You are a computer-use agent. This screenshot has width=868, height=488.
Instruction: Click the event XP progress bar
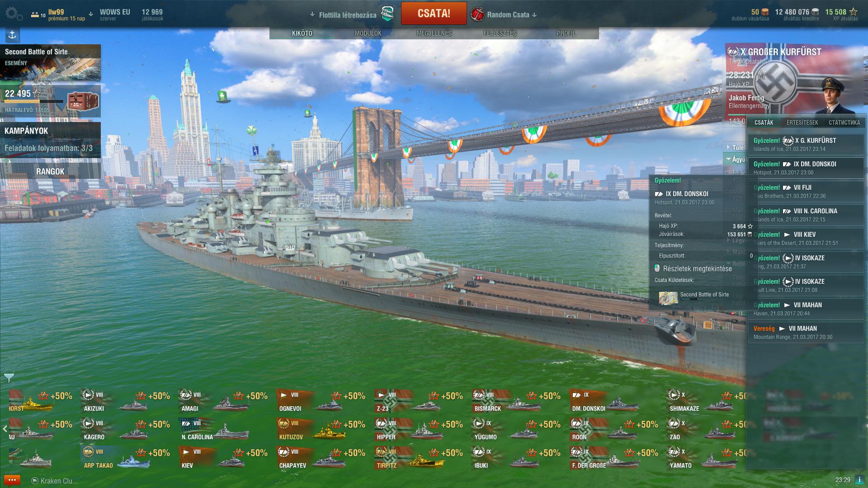(x=34, y=102)
